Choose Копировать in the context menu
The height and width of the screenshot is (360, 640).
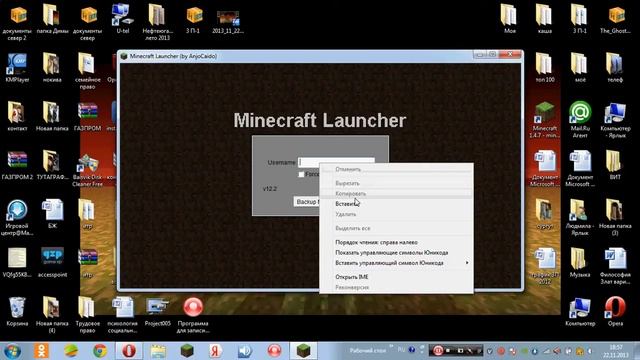350,193
